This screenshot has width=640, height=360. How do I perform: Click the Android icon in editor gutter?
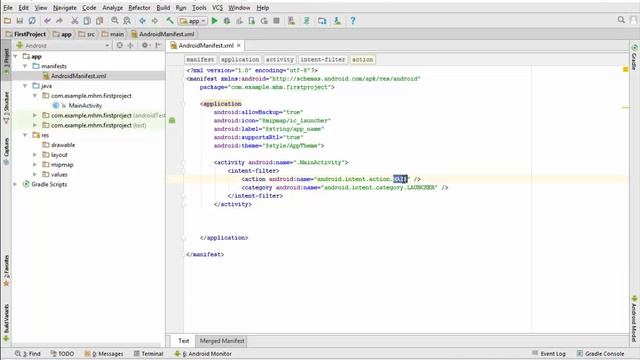point(172,120)
